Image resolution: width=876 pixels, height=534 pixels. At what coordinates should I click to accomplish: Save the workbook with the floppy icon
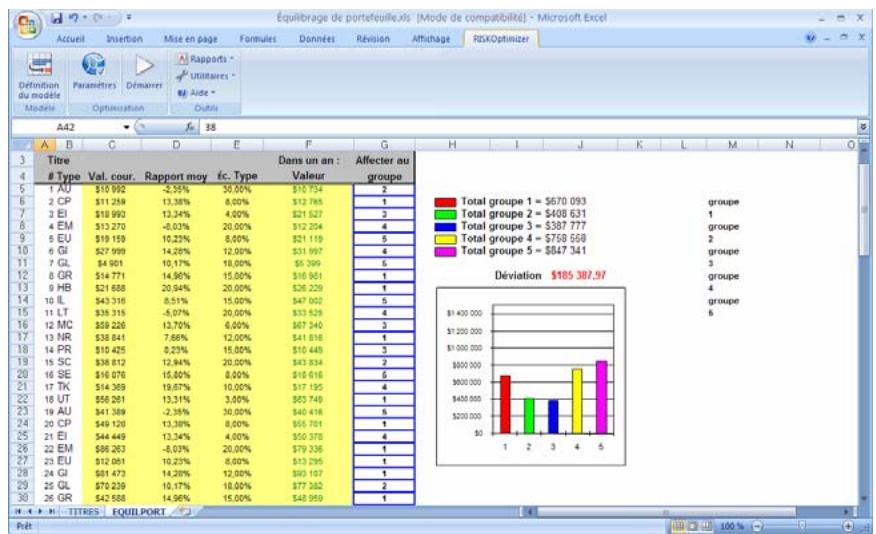pos(56,18)
